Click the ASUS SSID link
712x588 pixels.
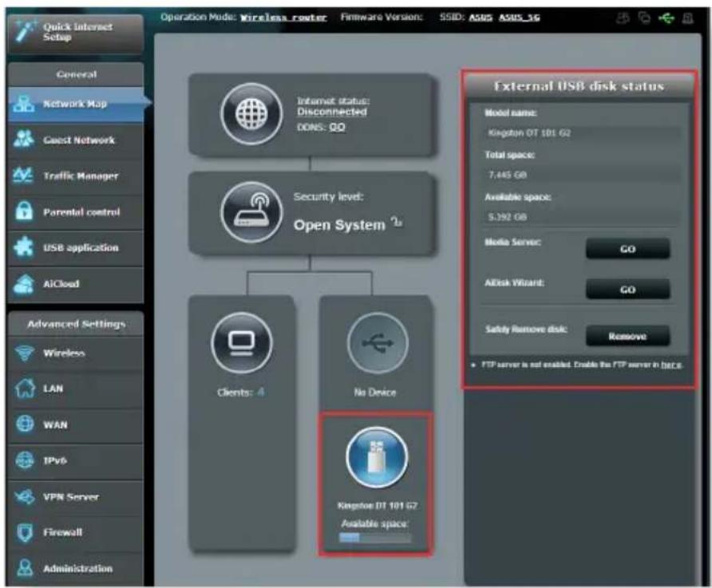[481, 18]
